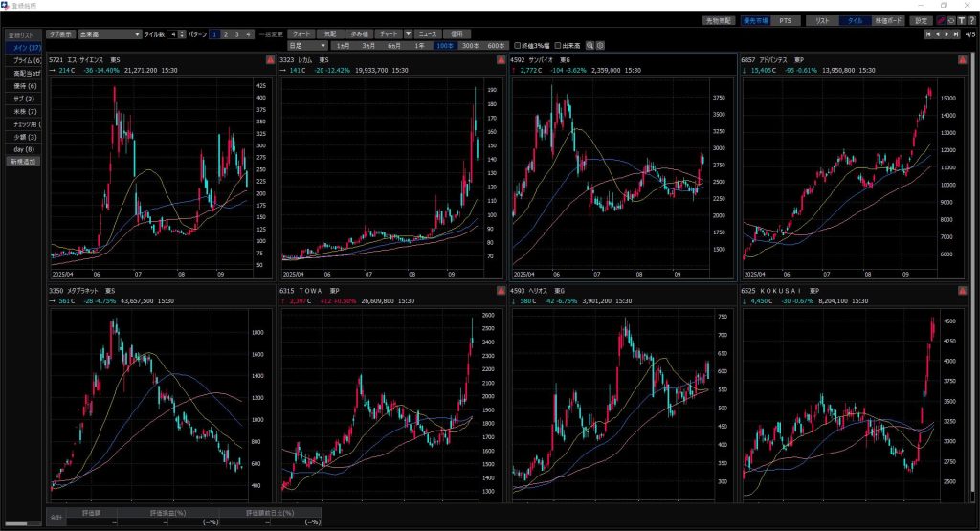Image resolution: width=980 pixels, height=531 pixels.
Task: Enable the 終値3%幅 checkbox
Action: point(518,45)
